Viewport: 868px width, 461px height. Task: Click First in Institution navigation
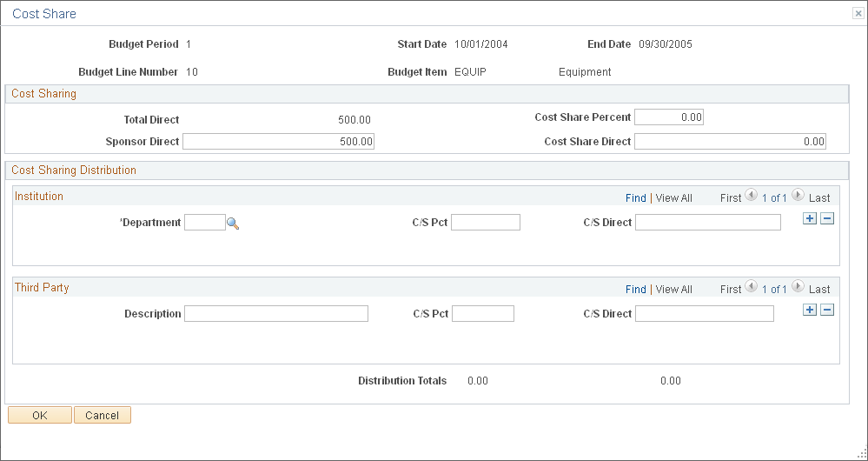pyautogui.click(x=731, y=197)
